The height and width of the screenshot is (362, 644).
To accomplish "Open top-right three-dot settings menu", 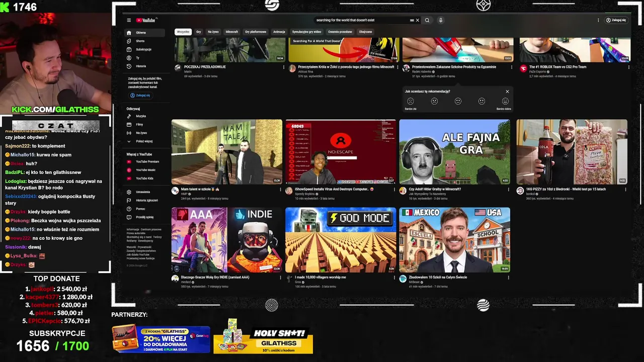I will 598,20.
